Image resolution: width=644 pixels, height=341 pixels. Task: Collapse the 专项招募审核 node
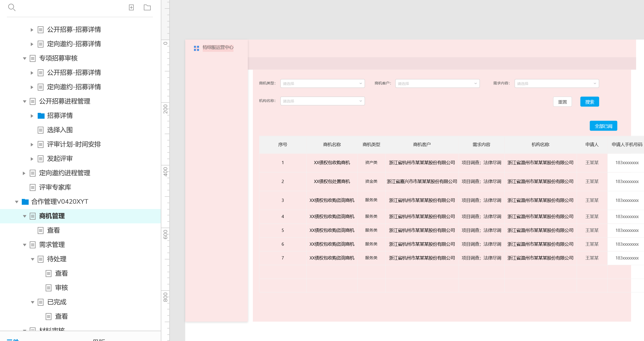(x=24, y=58)
